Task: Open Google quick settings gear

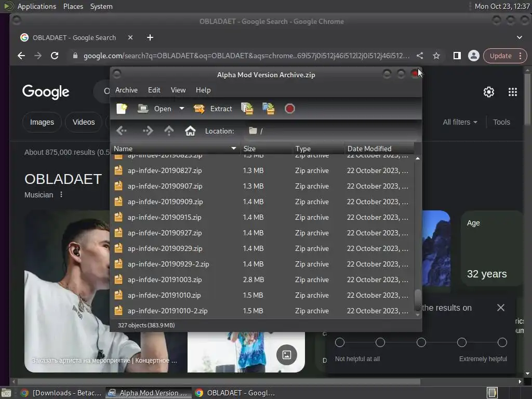Action: coord(488,91)
